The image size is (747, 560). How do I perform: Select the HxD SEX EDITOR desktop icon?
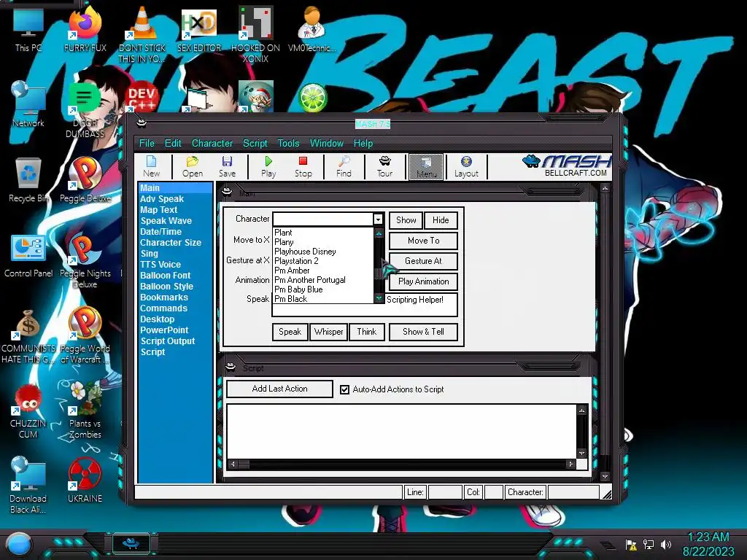pyautogui.click(x=199, y=29)
